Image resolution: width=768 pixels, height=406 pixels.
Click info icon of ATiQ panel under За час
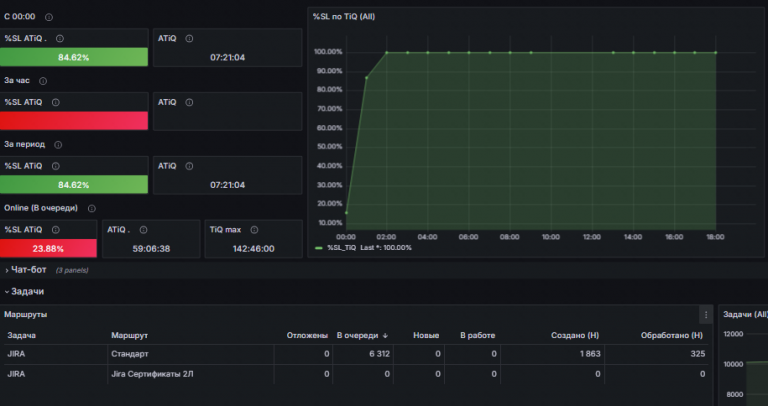tap(189, 102)
